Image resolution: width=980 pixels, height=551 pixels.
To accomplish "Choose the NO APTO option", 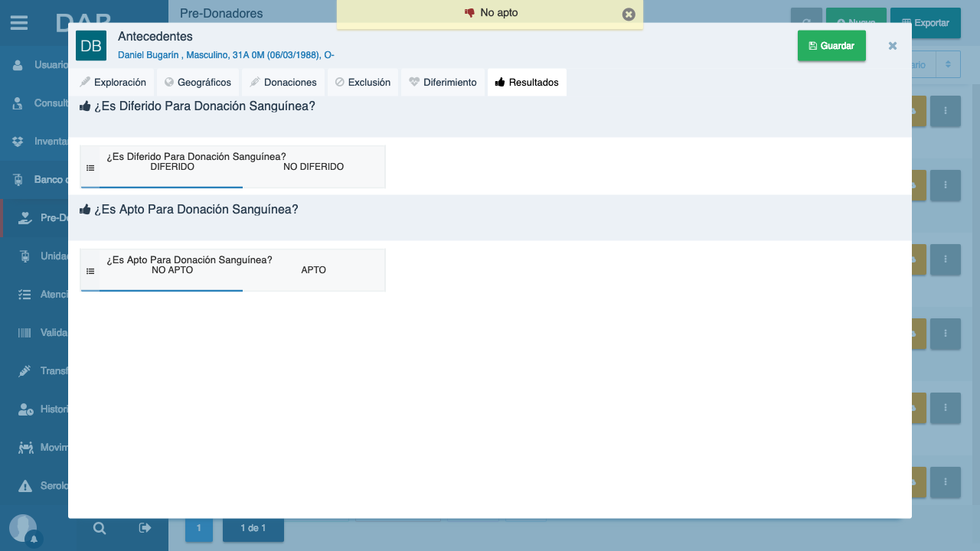I will coord(172,270).
